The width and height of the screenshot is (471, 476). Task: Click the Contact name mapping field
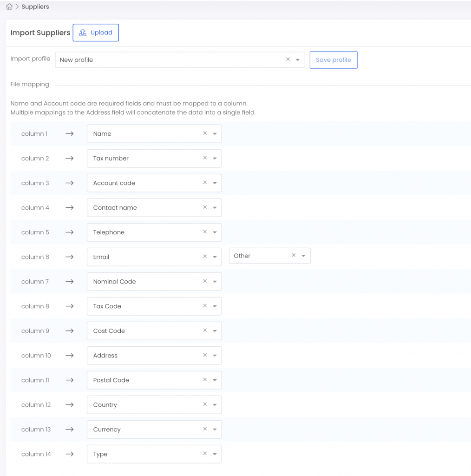[x=154, y=208]
